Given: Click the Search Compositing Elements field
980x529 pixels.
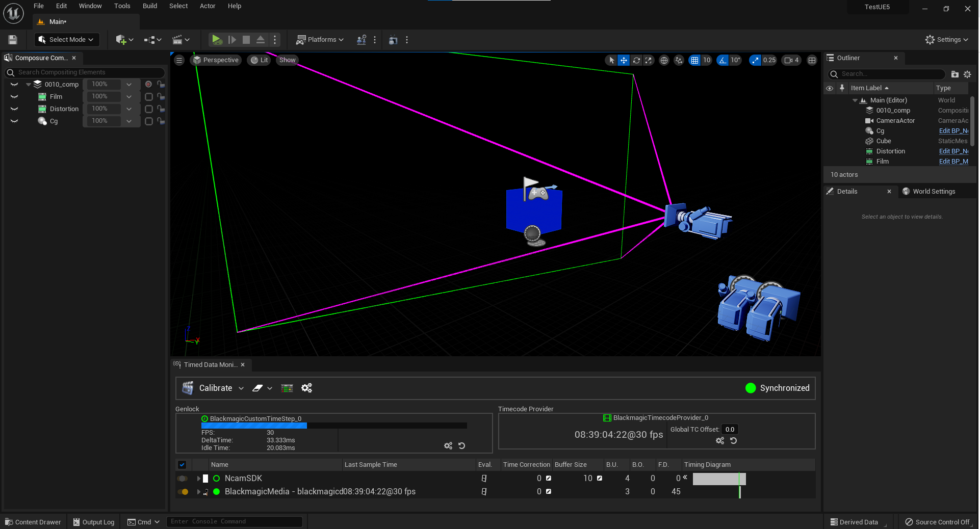Looking at the screenshot, I should coord(84,72).
